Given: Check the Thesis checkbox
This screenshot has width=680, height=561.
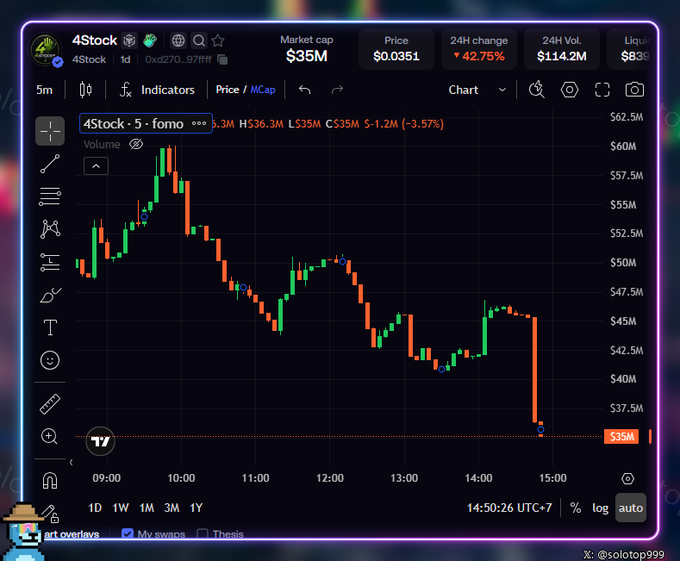Looking at the screenshot, I should pyautogui.click(x=203, y=534).
